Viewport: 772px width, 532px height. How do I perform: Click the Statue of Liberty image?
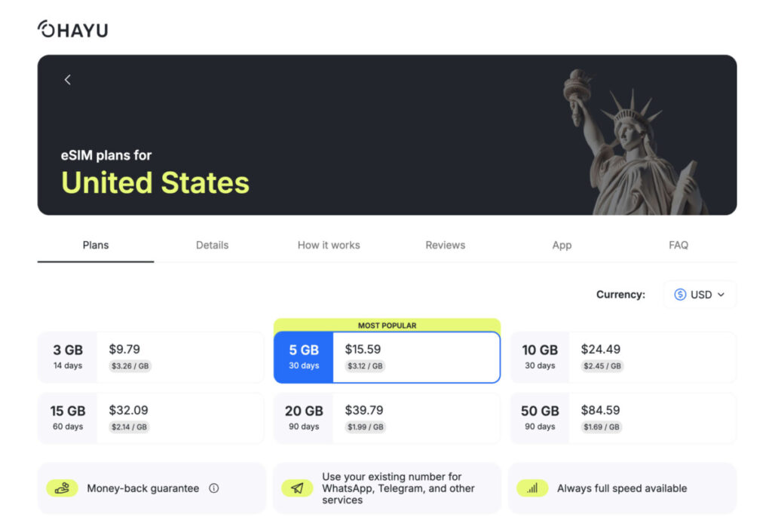pos(633,143)
